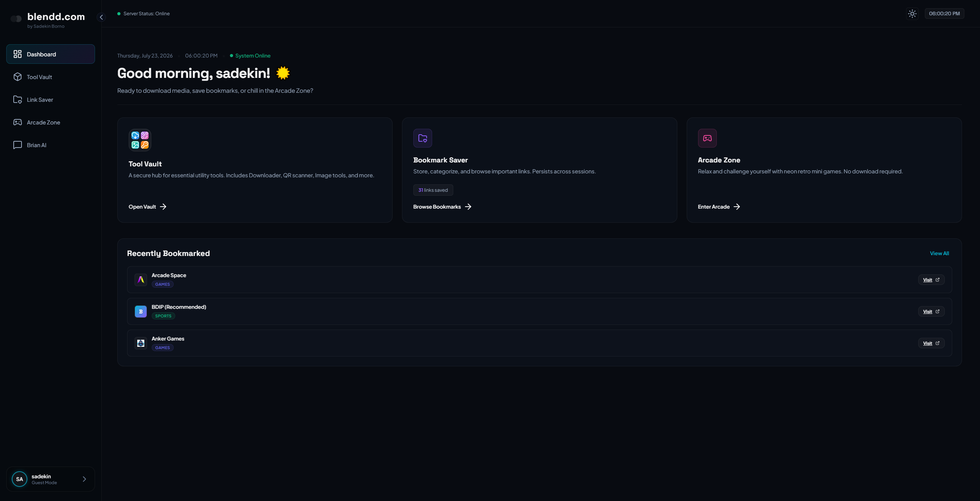Screen dimensions: 980x501
Task: Click the sun emoji next to greeting
Action: 283,73
